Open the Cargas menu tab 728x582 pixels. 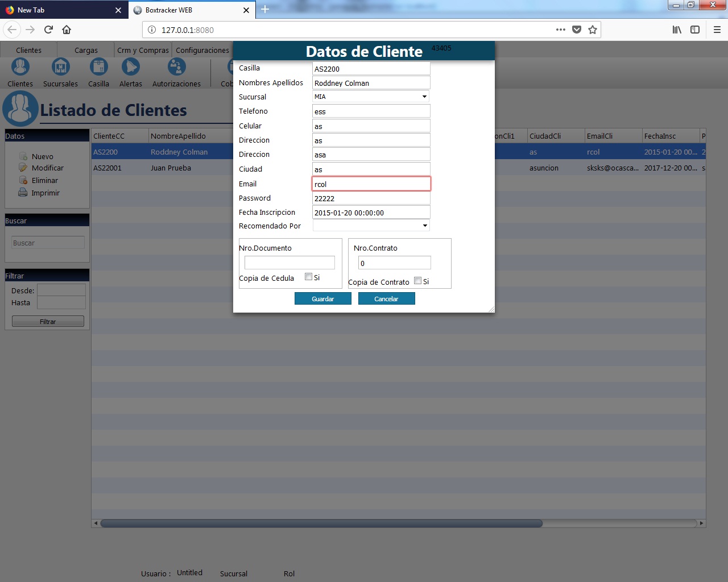click(86, 50)
